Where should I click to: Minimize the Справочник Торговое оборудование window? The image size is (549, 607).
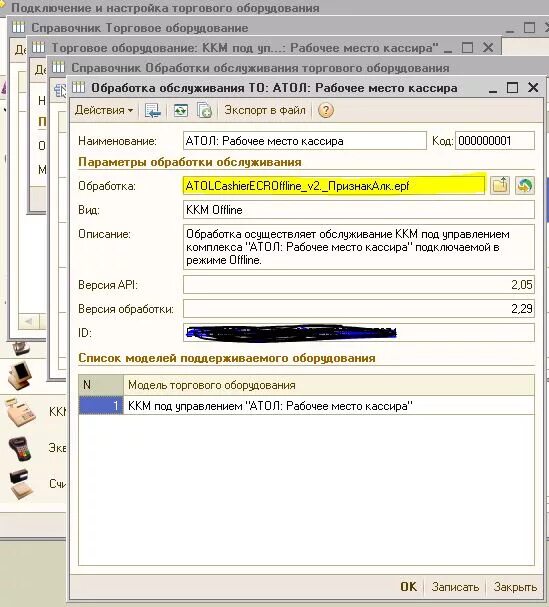click(x=510, y=29)
